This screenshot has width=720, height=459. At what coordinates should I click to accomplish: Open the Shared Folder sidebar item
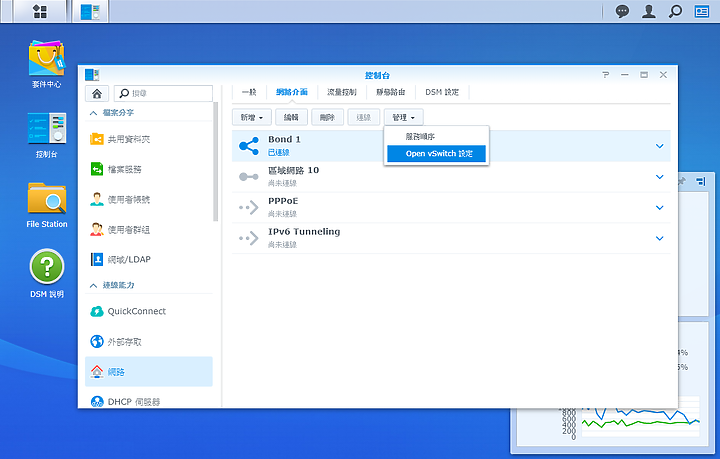tap(149, 139)
